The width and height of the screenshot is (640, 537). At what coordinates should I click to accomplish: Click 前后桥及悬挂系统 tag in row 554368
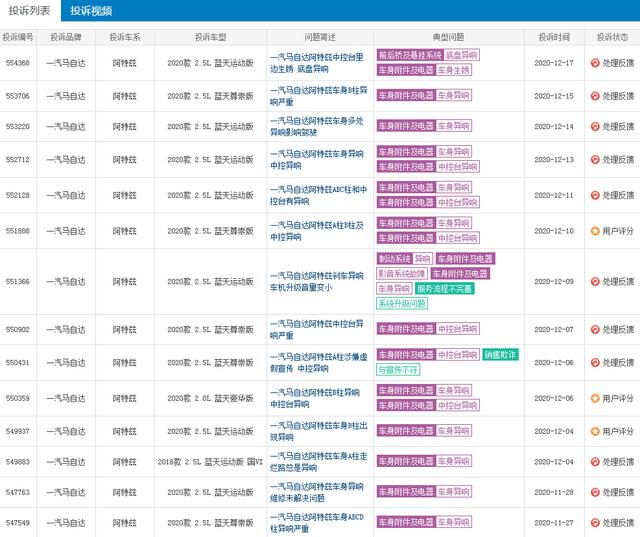click(410, 55)
